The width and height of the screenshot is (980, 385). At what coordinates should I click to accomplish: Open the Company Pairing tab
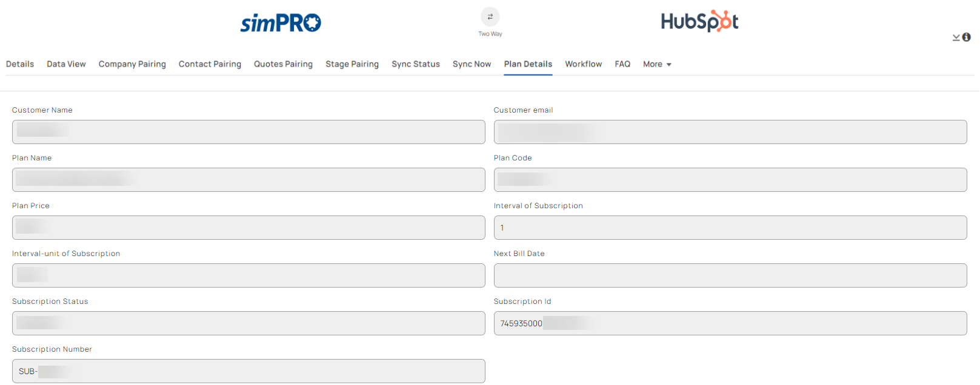132,64
